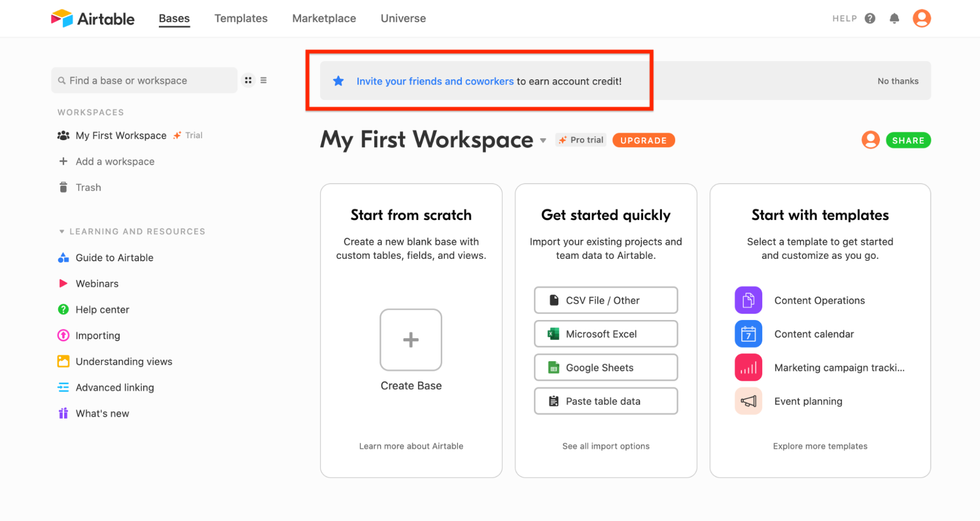Image resolution: width=980 pixels, height=521 pixels.
Task: Click the Event planning megaphone icon
Action: point(748,401)
